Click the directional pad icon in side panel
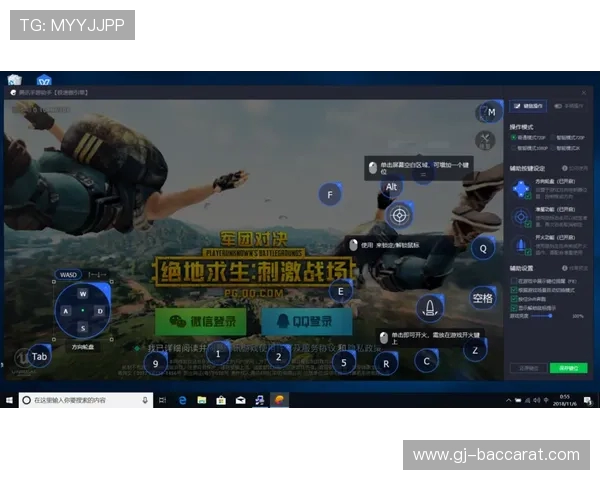600x480 pixels. point(520,189)
